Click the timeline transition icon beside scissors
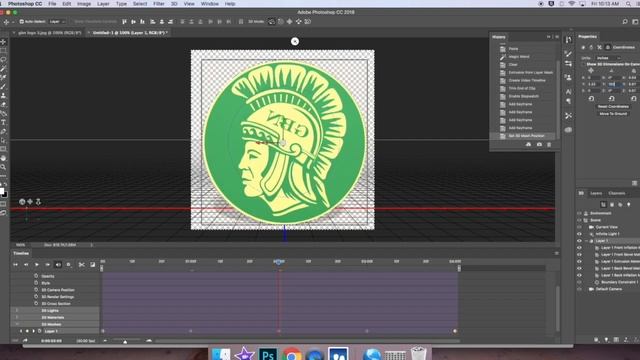This screenshot has width=640, height=360. (93, 265)
